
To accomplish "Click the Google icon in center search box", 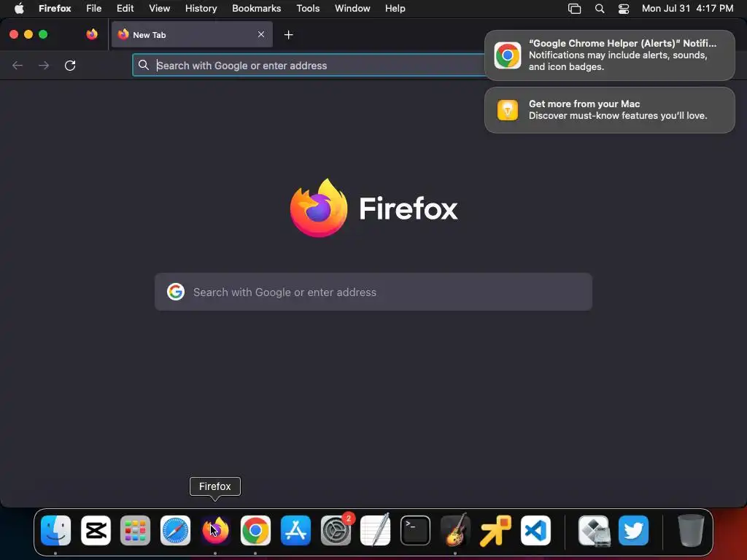I will tap(176, 292).
